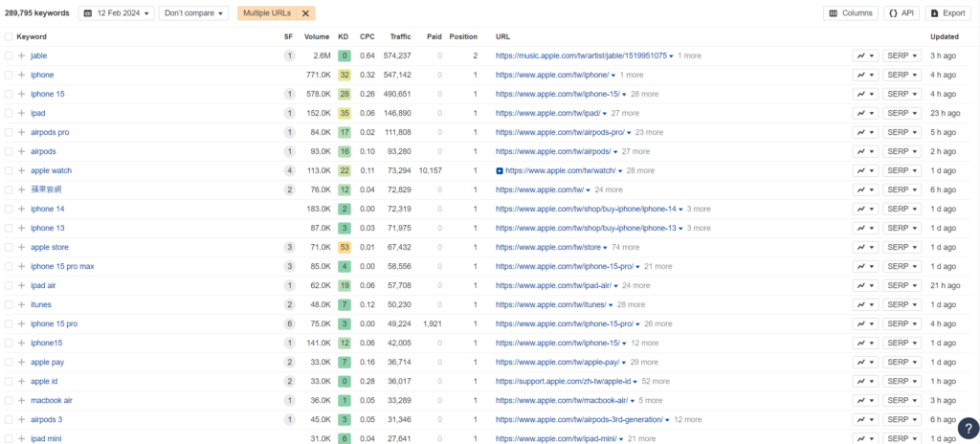This screenshot has width=980, height=444.
Task: Export the keyword list
Action: click(948, 13)
